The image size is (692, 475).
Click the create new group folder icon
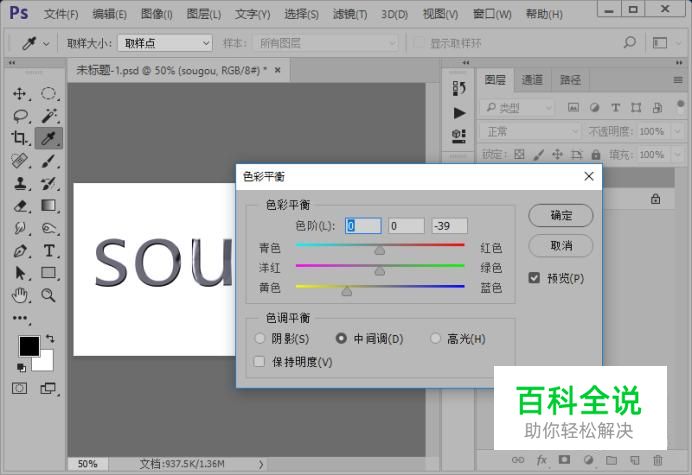tap(611, 460)
